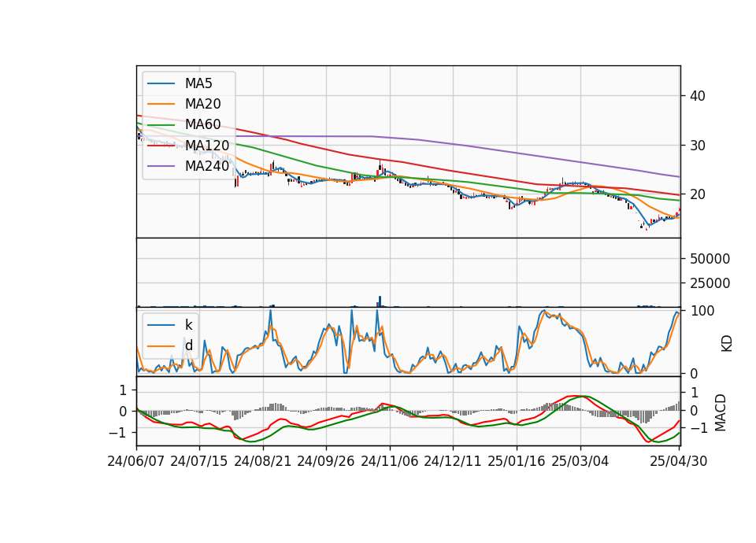Click the MA5 legend label

click(x=198, y=83)
